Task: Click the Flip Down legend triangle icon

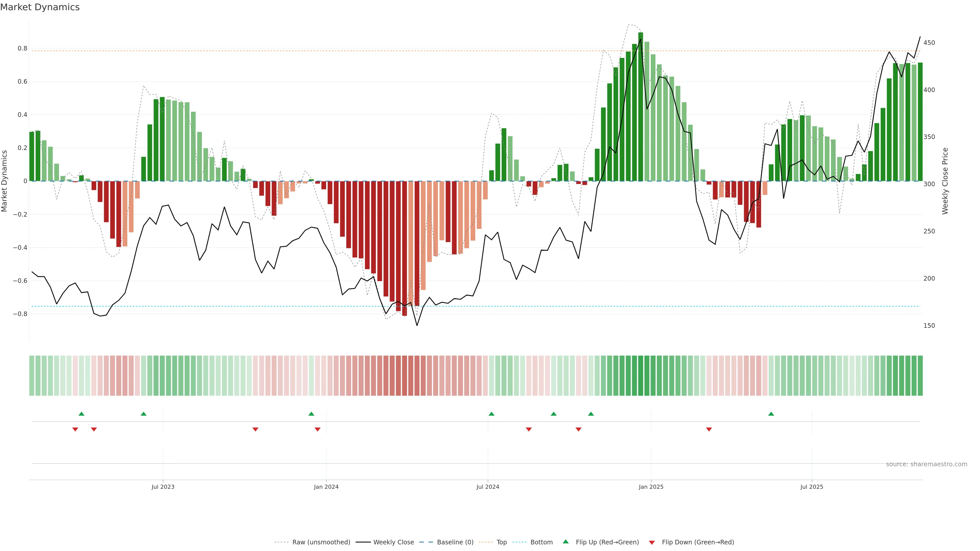Action: click(652, 543)
